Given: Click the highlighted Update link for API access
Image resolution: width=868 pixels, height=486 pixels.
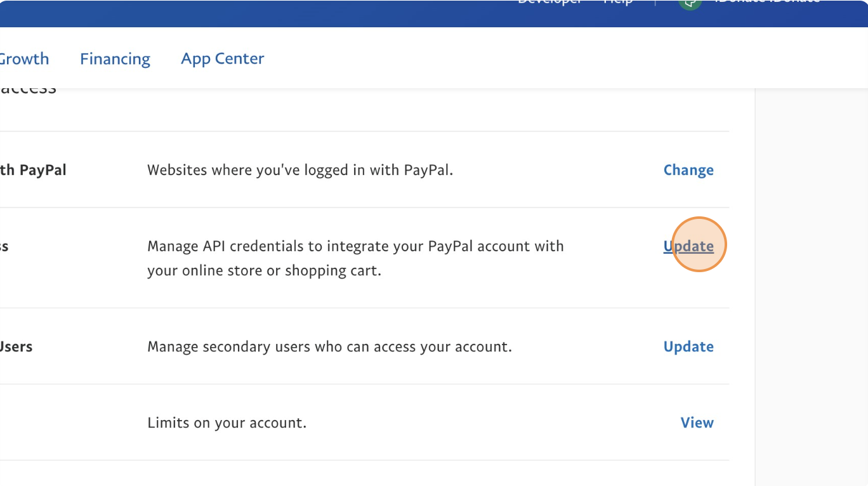Looking at the screenshot, I should 689,246.
